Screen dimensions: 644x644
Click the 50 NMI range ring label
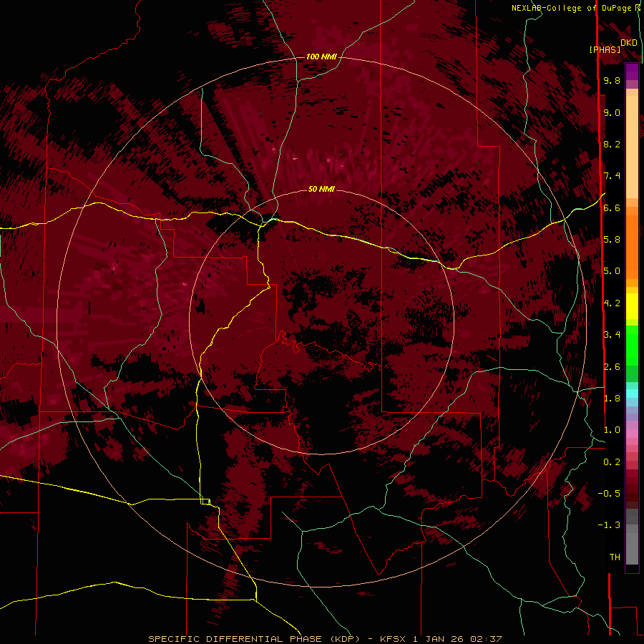coord(321,189)
